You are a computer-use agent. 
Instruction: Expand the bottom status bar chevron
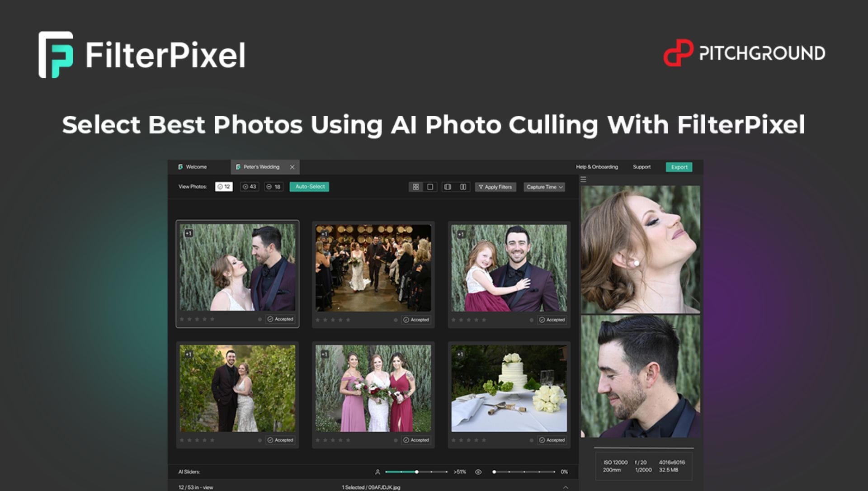565,487
